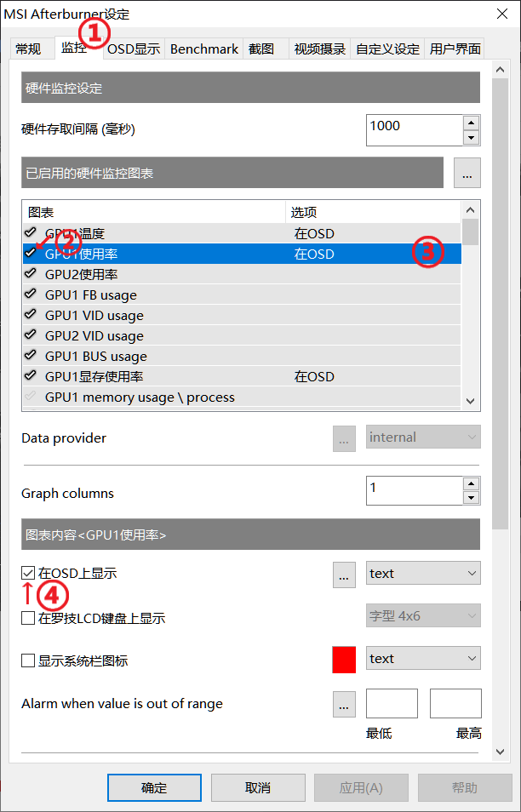The width and height of the screenshot is (521, 812).
Task: Click the Graph columns input field
Action: 415,490
